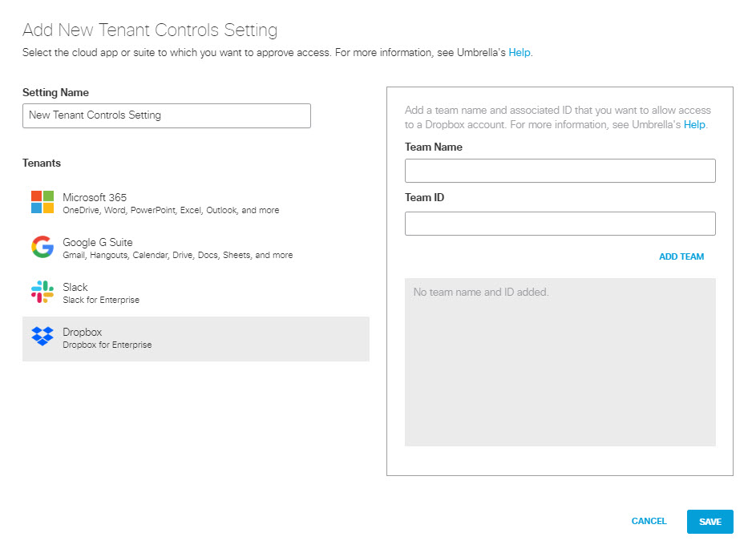
Task: Select the Slack tenant title
Action: [x=75, y=287]
